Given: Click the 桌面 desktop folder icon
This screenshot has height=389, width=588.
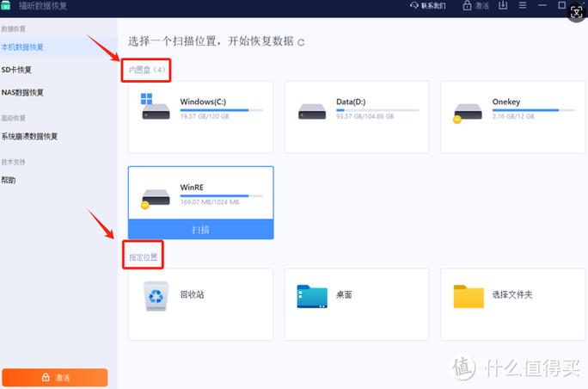Looking at the screenshot, I should 312,296.
